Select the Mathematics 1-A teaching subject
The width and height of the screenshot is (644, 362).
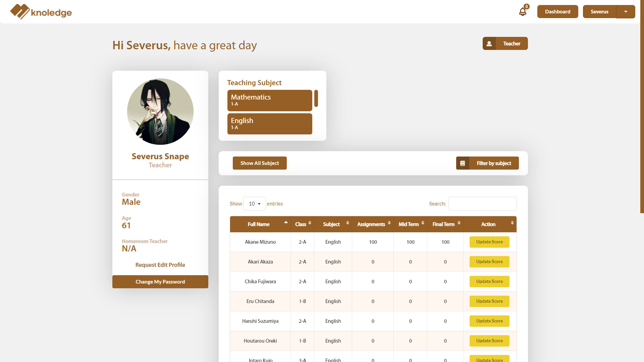point(270,100)
